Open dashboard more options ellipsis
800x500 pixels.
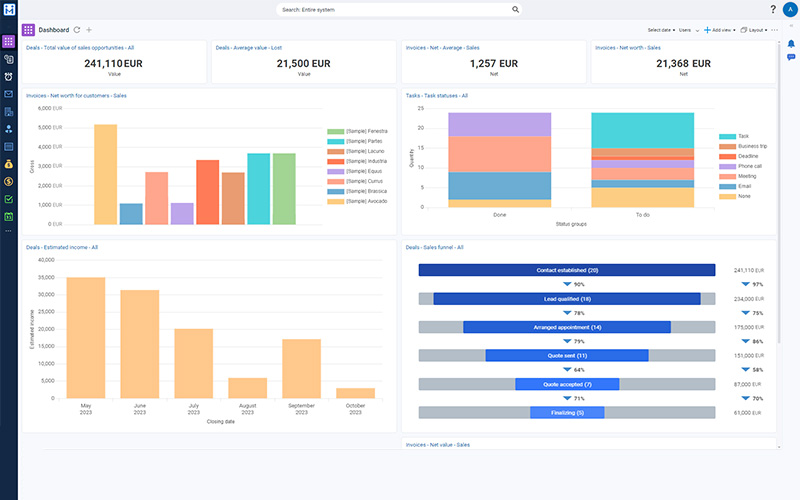tap(774, 30)
